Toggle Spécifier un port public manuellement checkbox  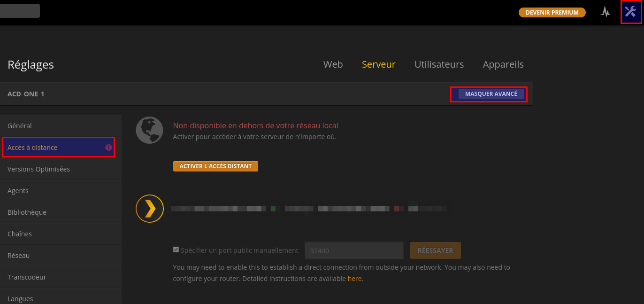tap(176, 250)
